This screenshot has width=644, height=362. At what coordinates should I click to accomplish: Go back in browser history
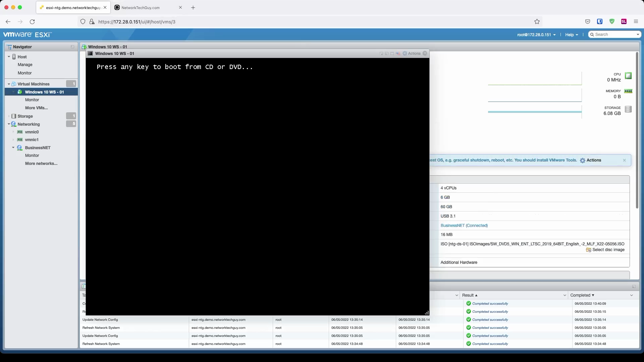[x=8, y=22]
